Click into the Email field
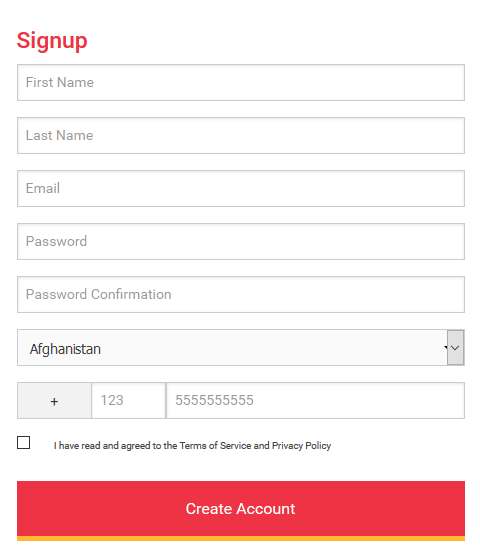 (x=241, y=189)
